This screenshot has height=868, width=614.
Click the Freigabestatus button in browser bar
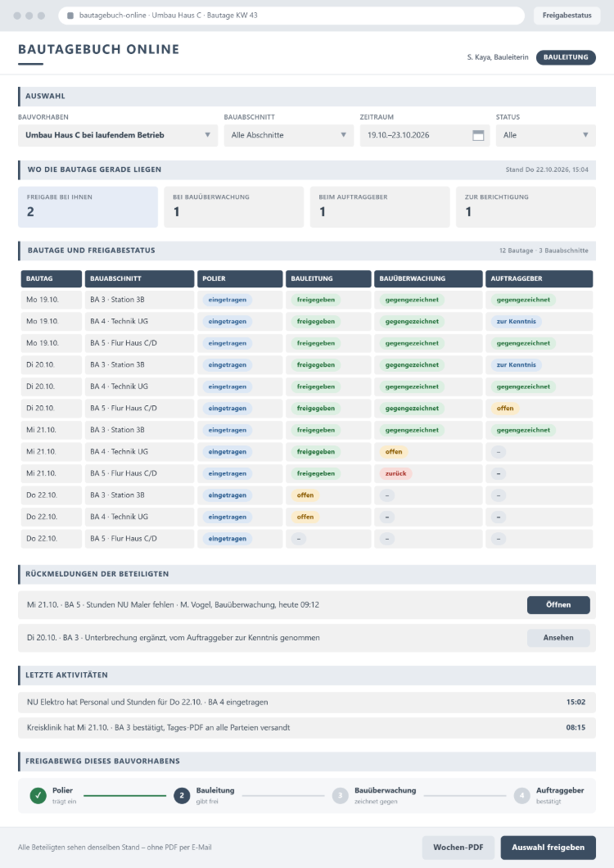(567, 16)
